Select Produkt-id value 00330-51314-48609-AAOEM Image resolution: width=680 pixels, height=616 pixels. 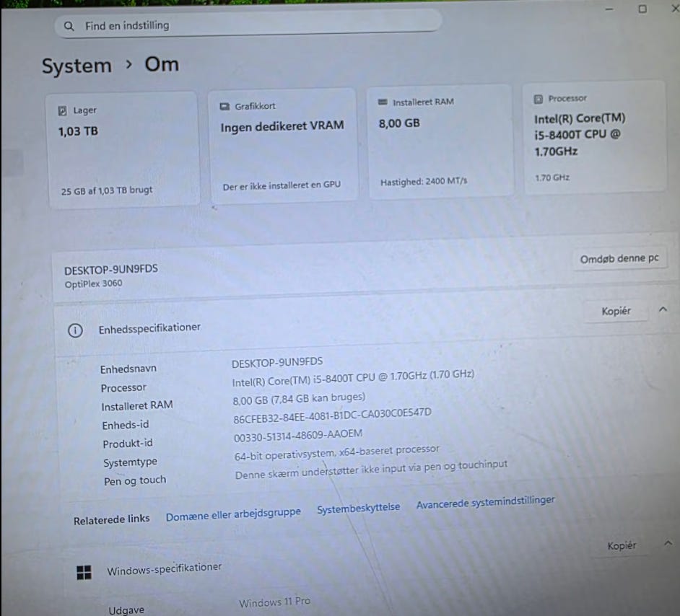(298, 436)
